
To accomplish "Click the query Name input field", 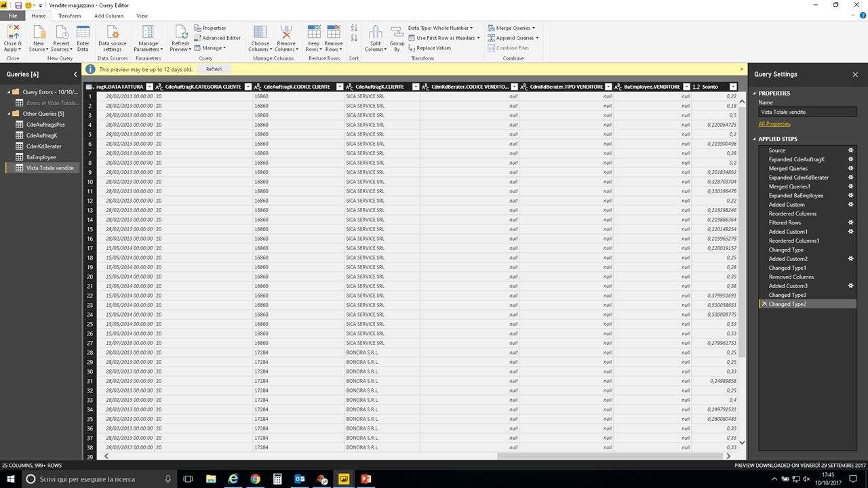I will pyautogui.click(x=808, y=112).
